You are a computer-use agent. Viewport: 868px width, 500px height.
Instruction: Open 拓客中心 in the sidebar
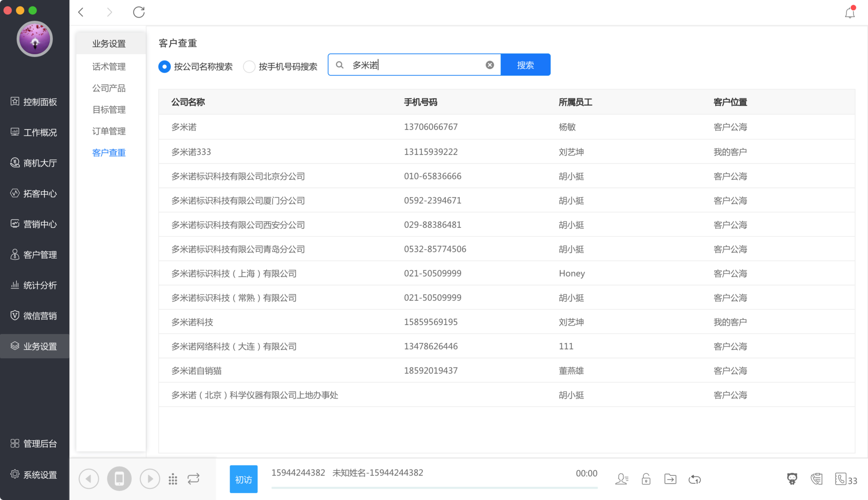click(x=34, y=193)
